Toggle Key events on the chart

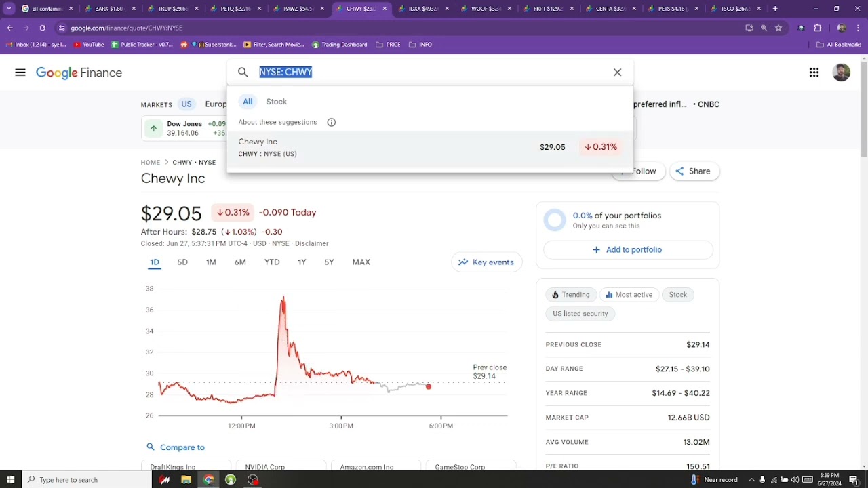coord(486,262)
